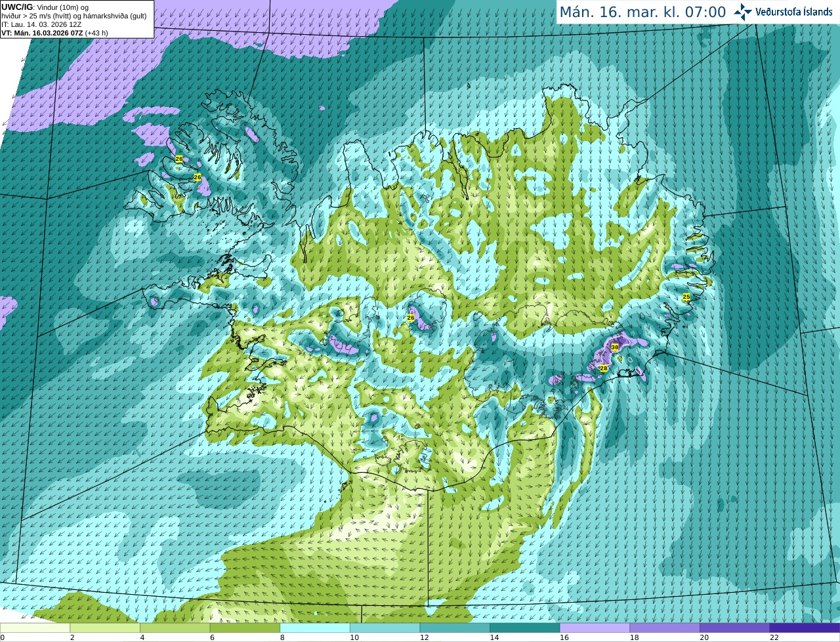
Task: Click the legend scale number 4
Action: coord(142,637)
